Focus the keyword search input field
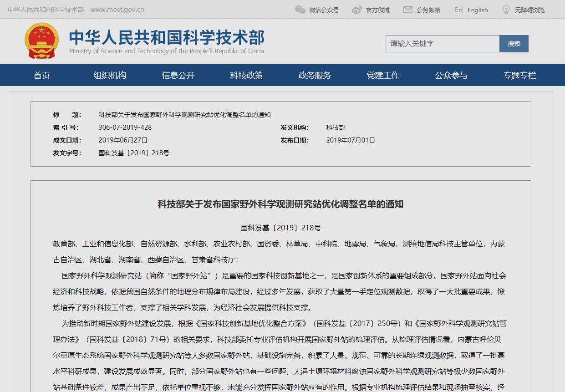 tap(442, 44)
